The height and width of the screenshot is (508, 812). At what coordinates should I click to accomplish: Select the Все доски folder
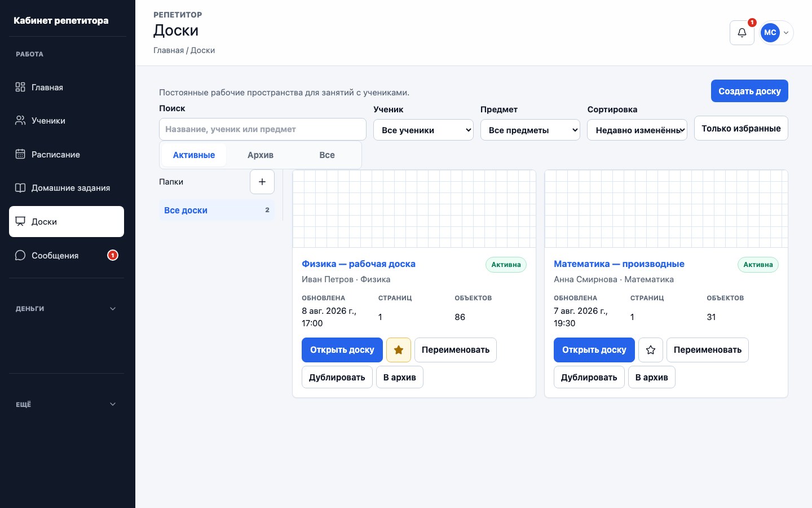217,210
